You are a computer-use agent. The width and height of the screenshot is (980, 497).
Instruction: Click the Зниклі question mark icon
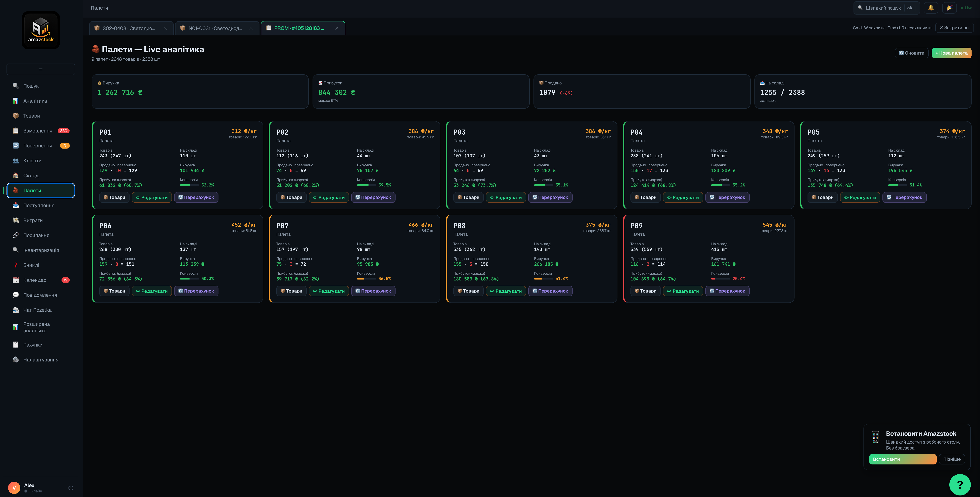click(16, 265)
